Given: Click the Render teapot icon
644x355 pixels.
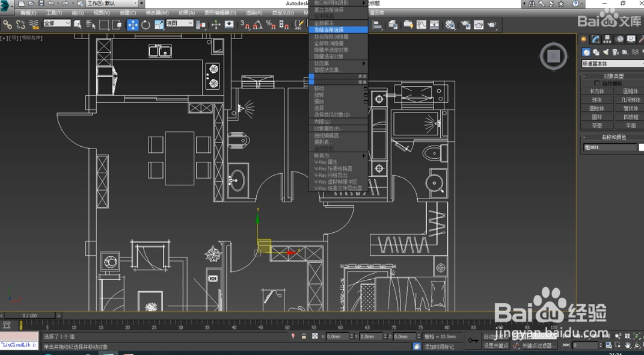Looking at the screenshot, I should tap(492, 25).
